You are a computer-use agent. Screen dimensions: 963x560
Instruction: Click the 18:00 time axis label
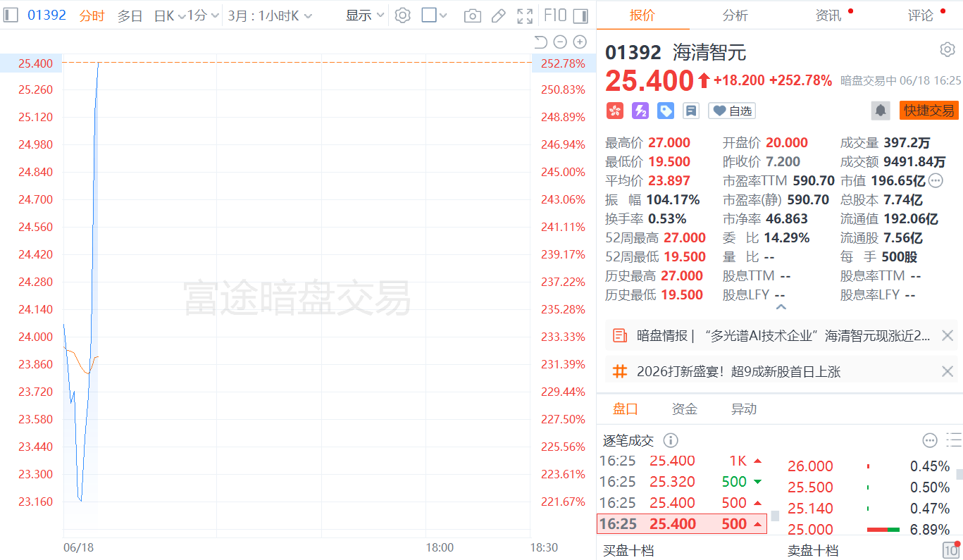tap(440, 547)
